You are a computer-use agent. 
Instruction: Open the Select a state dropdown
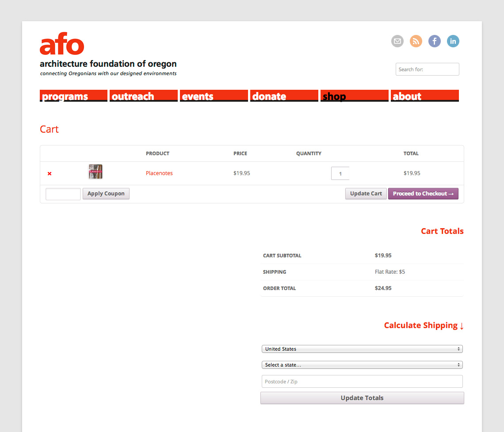pos(362,365)
